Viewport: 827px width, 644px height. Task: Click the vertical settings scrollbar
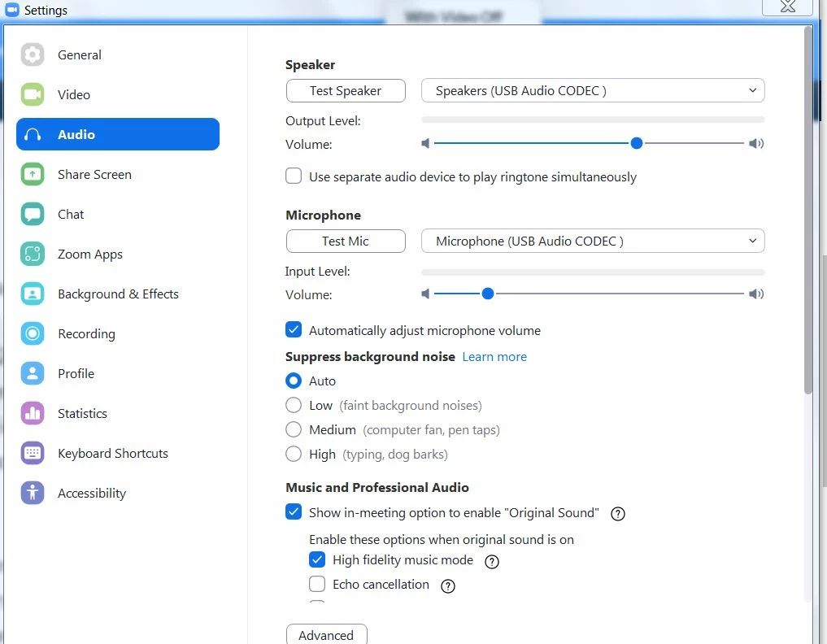click(808, 210)
